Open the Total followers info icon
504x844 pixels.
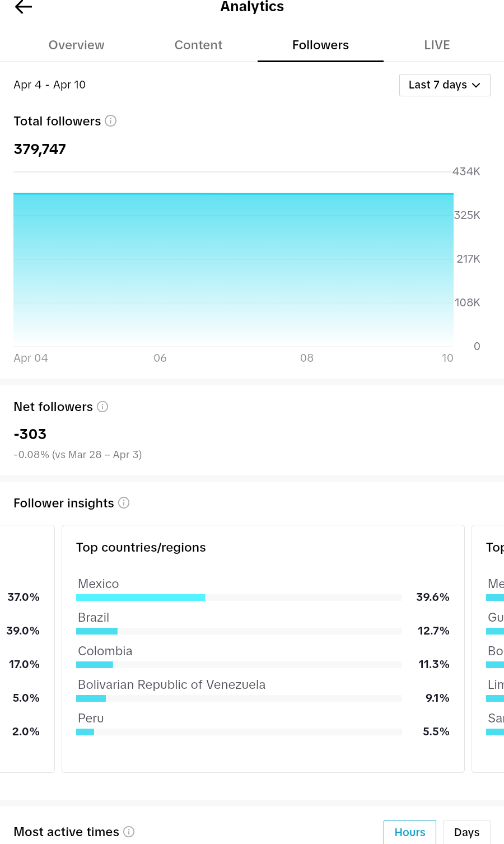(x=111, y=121)
